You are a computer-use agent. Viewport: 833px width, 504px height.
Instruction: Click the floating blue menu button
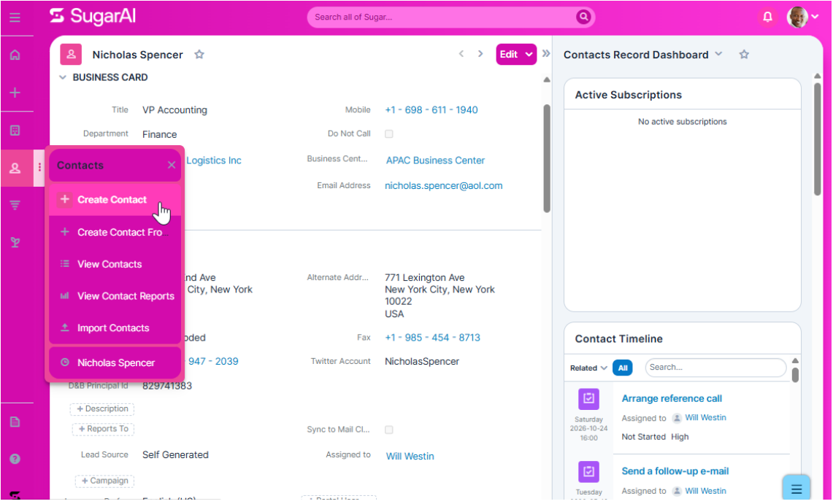[x=796, y=488]
